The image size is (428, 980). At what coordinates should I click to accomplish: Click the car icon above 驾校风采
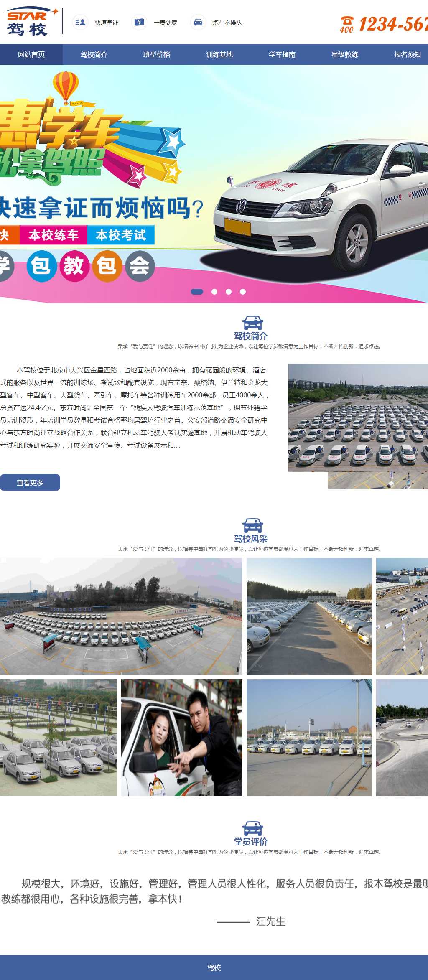253,526
